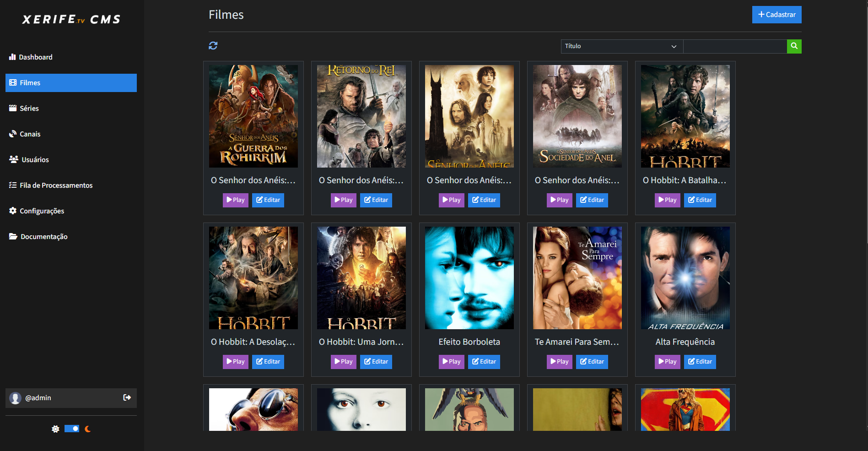
Task: Click the Sociedade do Anel poster
Action: (x=577, y=116)
